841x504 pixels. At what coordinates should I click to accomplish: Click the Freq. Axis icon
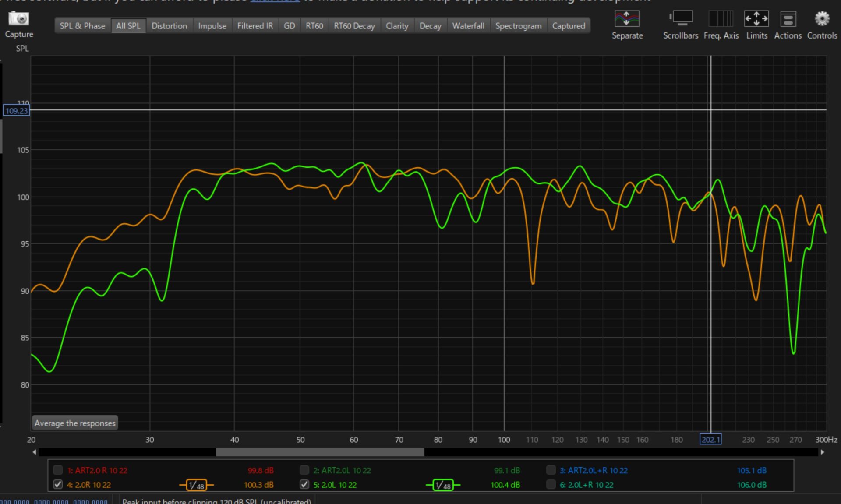pos(721,19)
